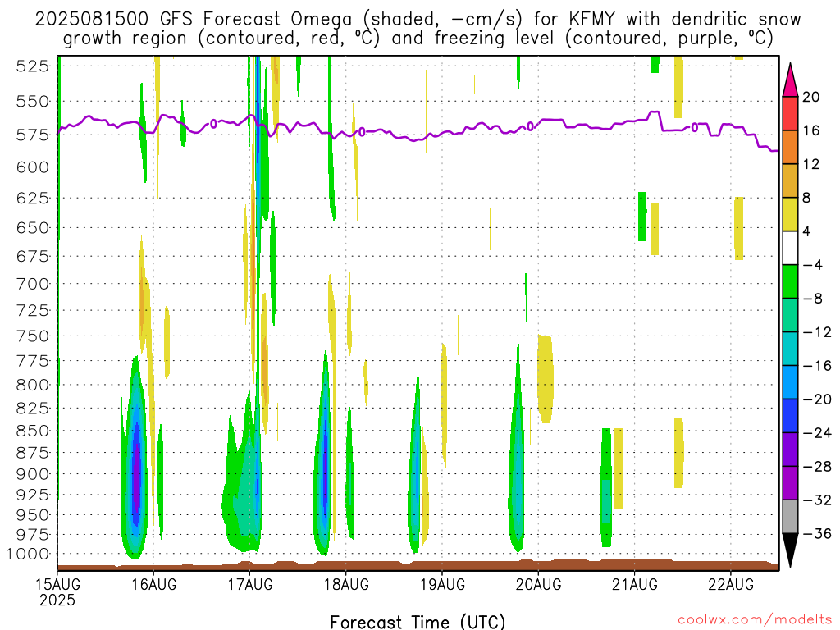Click the 750 pressure level label
The height and width of the screenshot is (630, 840).
pyautogui.click(x=33, y=336)
